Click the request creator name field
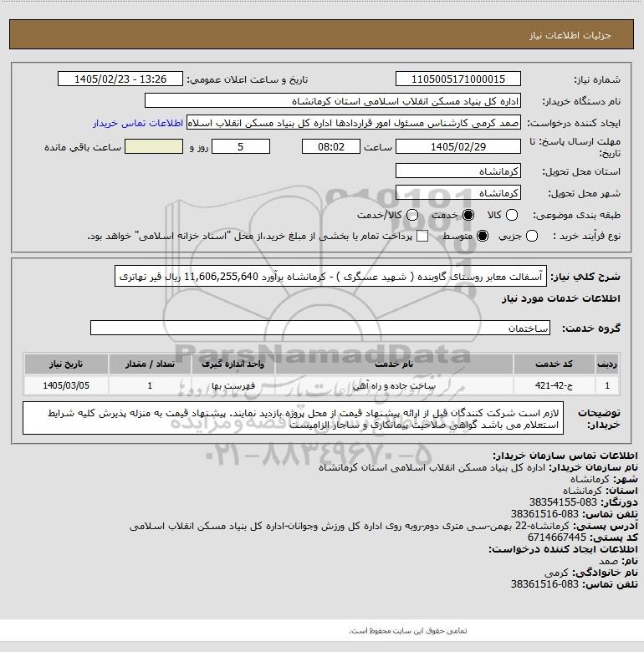Image resolution: width=644 pixels, height=652 pixels. click(x=354, y=123)
